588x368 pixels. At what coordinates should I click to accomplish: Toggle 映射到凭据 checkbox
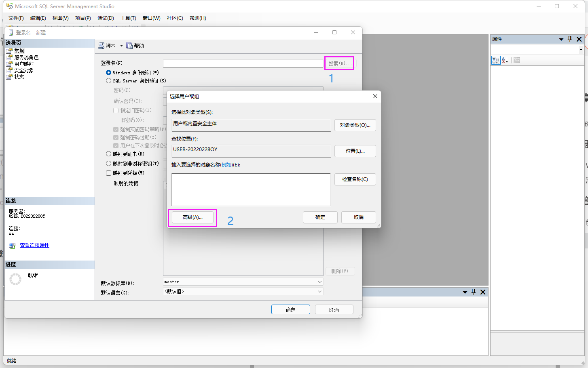tap(108, 173)
